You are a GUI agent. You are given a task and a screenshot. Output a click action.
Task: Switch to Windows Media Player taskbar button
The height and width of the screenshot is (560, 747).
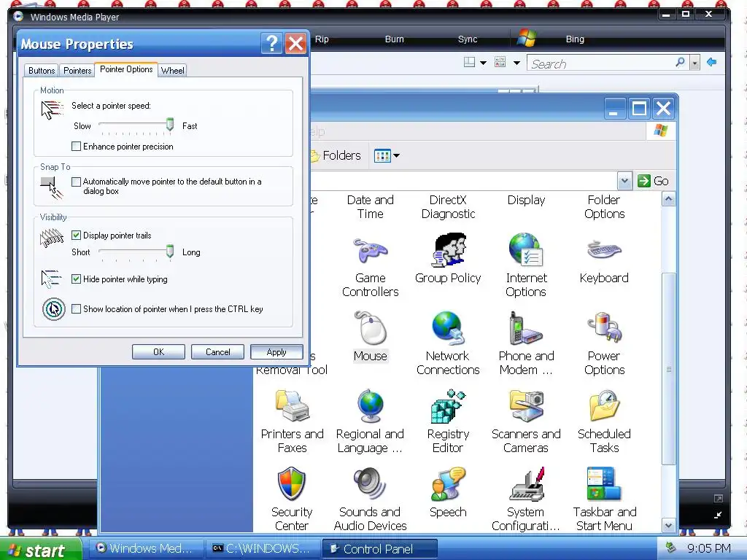pyautogui.click(x=147, y=548)
